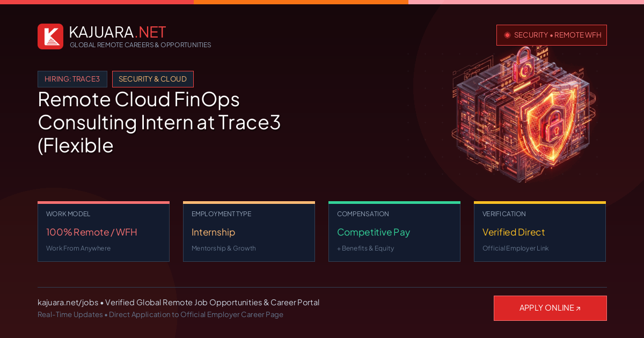The height and width of the screenshot is (338, 644).
Task: Click the KAJUARA.NET site name
Action: point(118,32)
